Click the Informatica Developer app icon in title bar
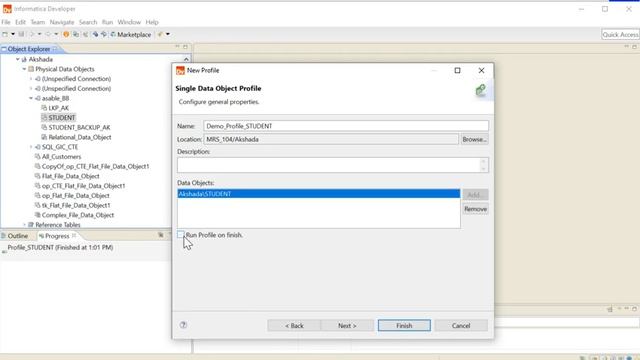The height and width of the screenshot is (360, 640). click(7, 9)
